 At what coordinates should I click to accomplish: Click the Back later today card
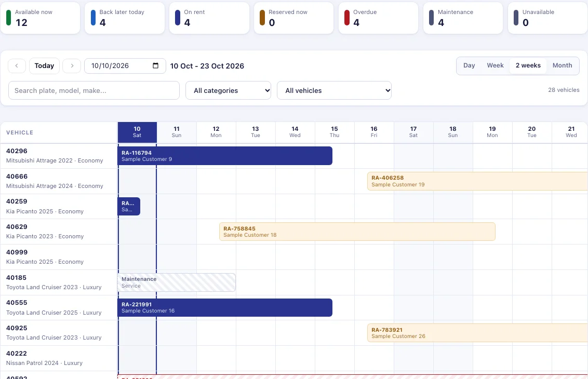click(125, 18)
